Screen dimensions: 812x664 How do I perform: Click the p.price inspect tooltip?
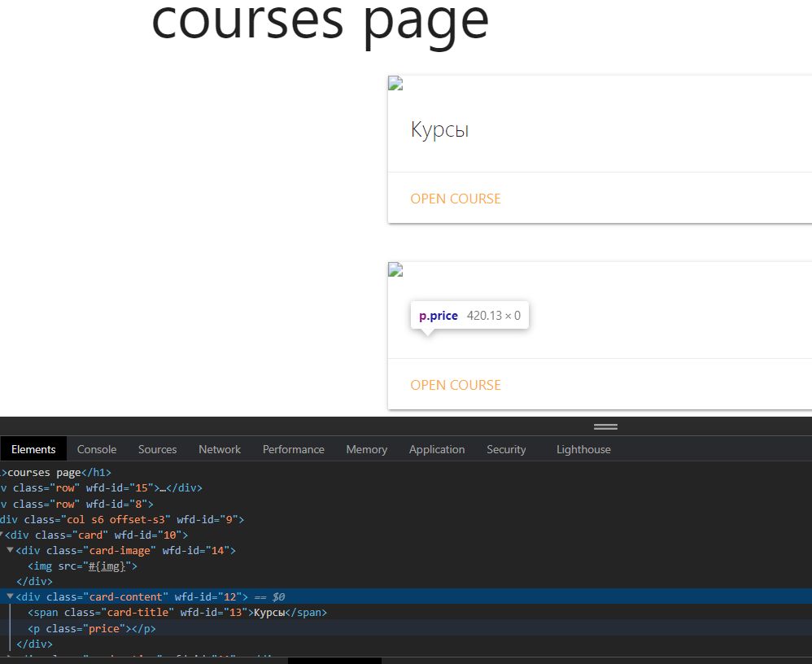point(469,316)
